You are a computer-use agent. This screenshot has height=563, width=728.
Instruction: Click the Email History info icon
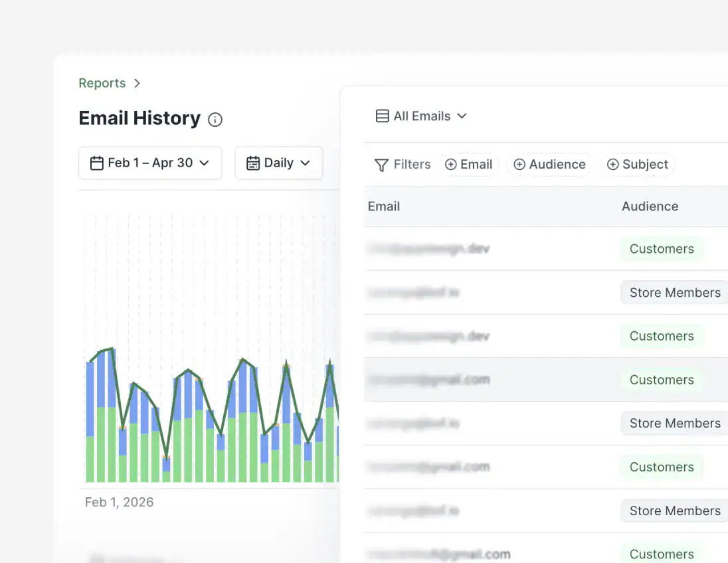pos(215,120)
